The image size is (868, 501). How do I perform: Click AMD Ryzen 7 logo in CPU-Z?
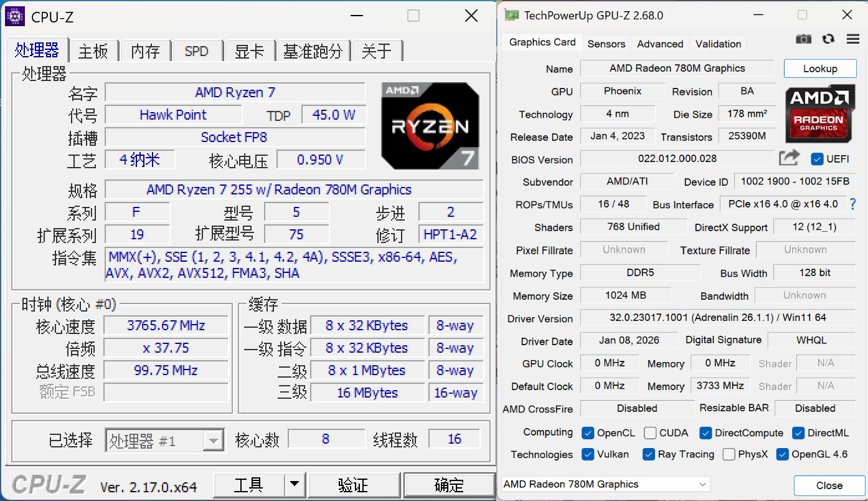[x=430, y=126]
